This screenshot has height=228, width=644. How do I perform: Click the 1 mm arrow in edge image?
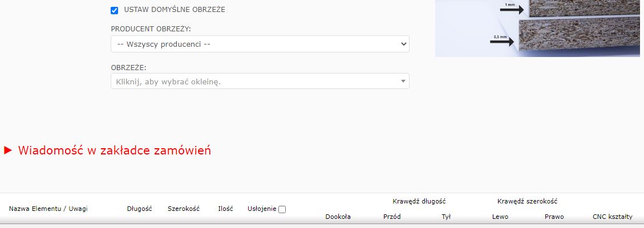(511, 10)
